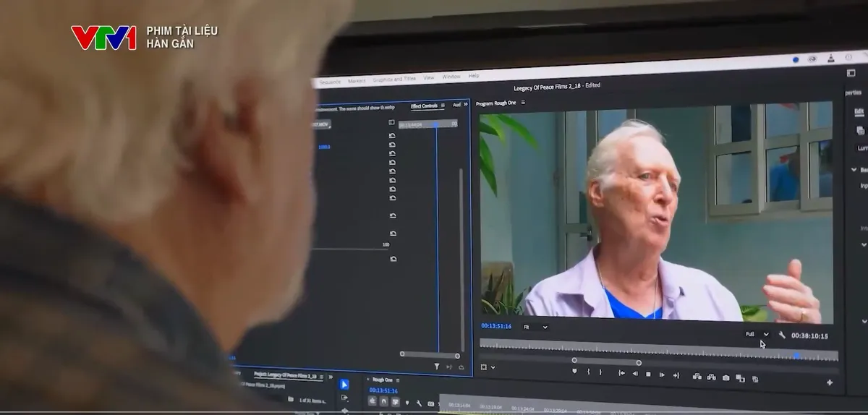
Task: Click Program monitor timecode 00:13:51:16
Action: tap(496, 326)
